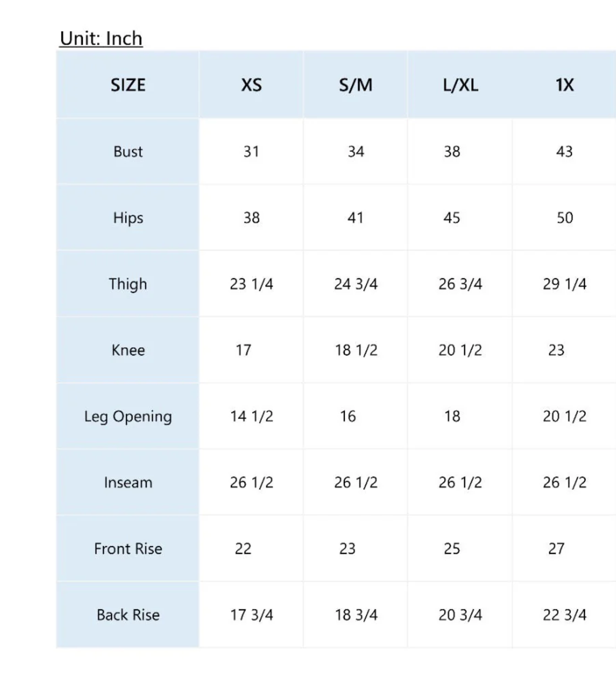616x677 pixels.
Task: Select the S/M column header
Action: 355,85
